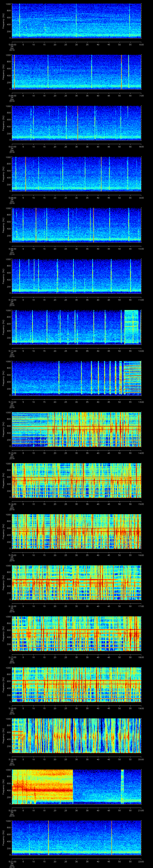Select the '5:08:00' time label
153x868 pixels.
tap(12, 198)
